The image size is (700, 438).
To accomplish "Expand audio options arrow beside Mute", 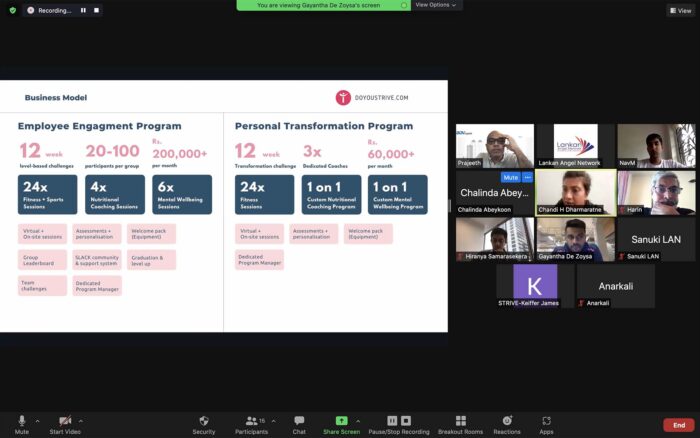I will [x=38, y=420].
